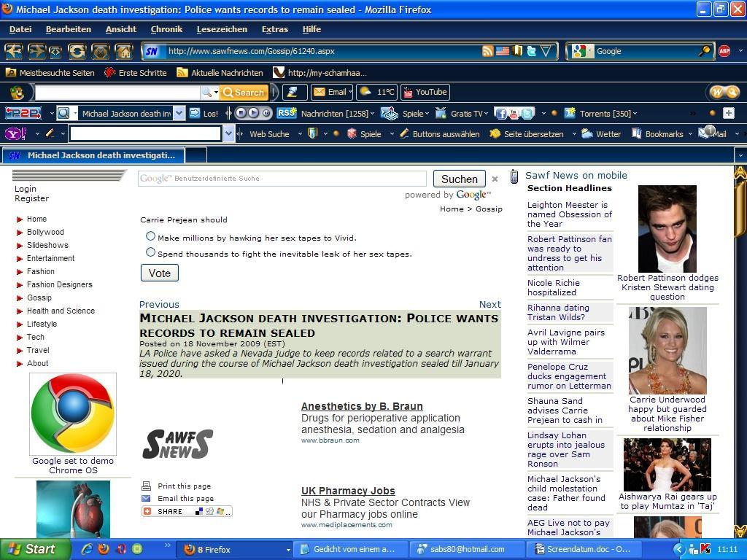The image size is (747, 560).
Task: Click the YouTube toolbar button
Action: [425, 92]
